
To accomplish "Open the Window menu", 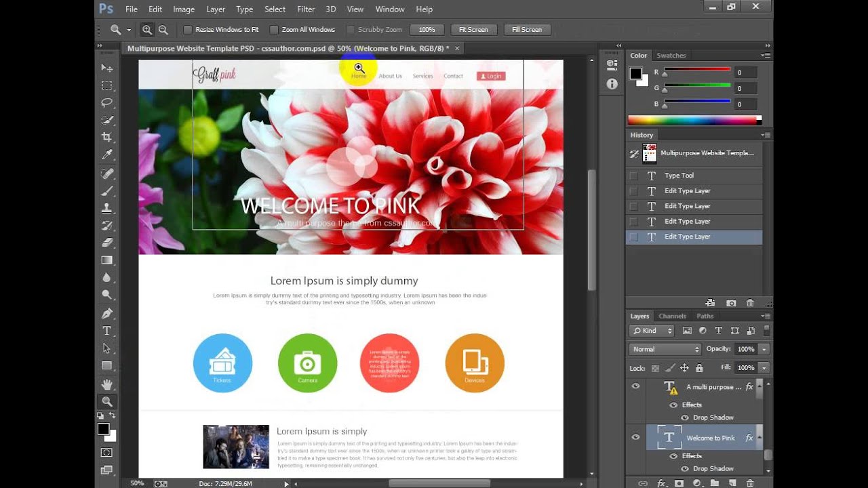I will (390, 9).
